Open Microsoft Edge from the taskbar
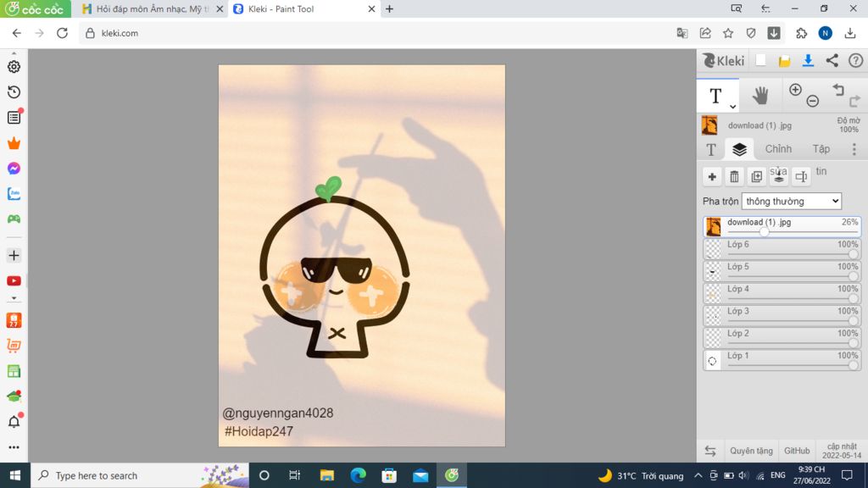Viewport: 868px width, 488px height. click(359, 475)
